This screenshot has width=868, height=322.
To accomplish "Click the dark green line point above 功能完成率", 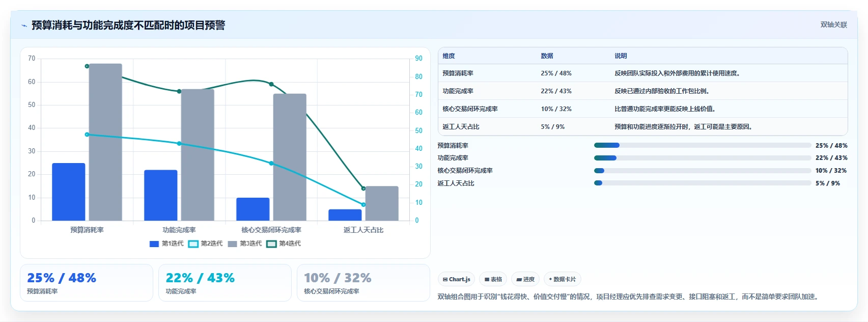I will (179, 91).
